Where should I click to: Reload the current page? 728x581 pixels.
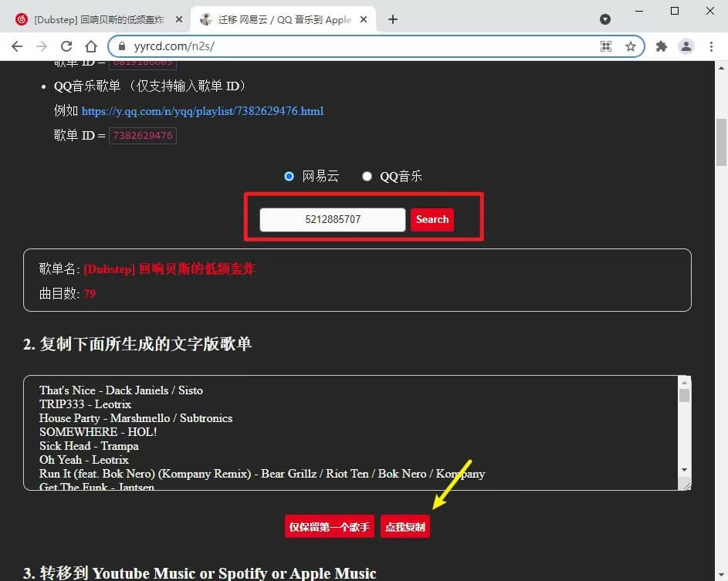[66, 46]
